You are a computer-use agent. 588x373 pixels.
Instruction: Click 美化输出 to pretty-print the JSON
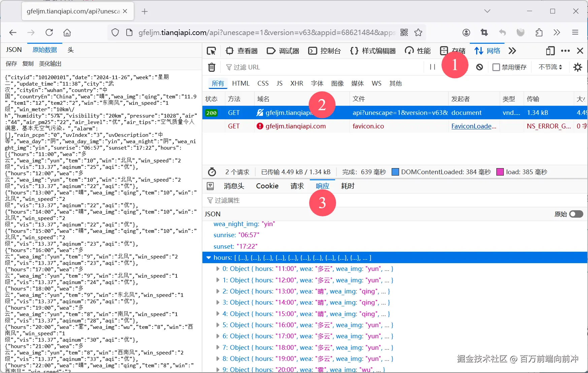(x=51, y=63)
